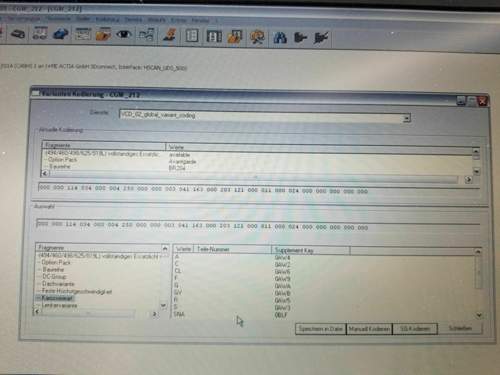Select Option Pack in the lower Fragmente tree

click(x=56, y=262)
